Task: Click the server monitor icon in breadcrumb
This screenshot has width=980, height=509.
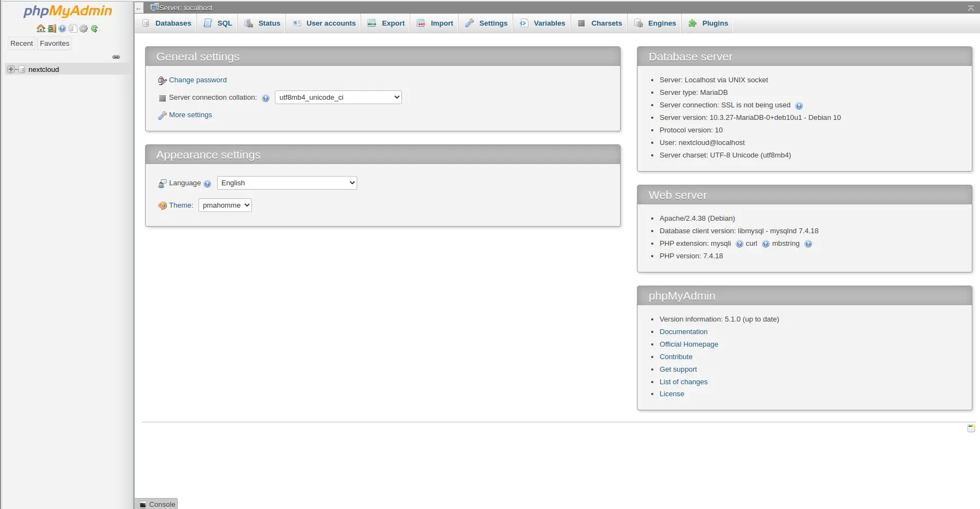Action: (154, 8)
